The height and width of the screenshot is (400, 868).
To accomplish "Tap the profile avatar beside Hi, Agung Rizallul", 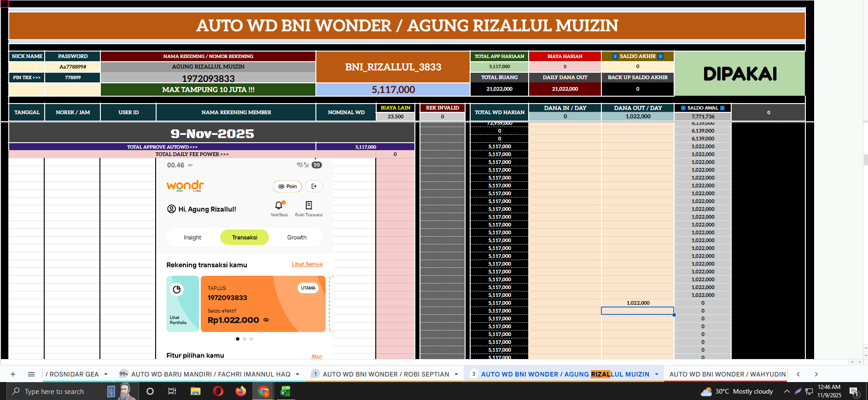I will point(171,209).
